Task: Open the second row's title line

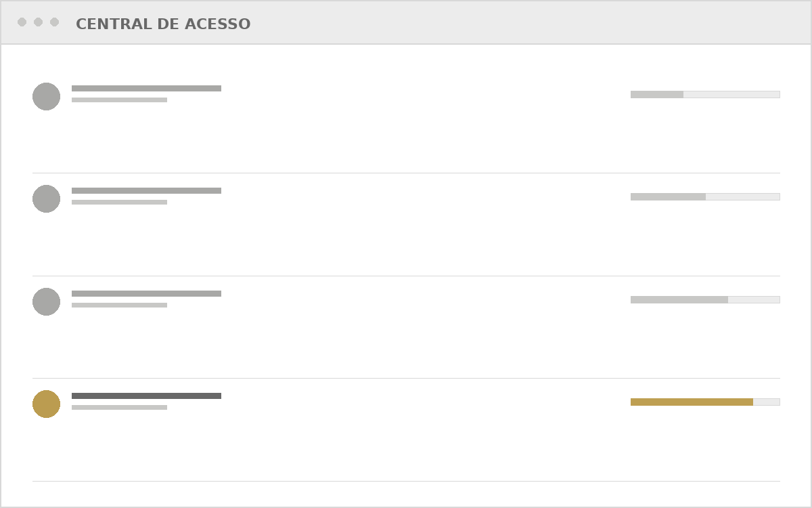Action: (x=146, y=190)
